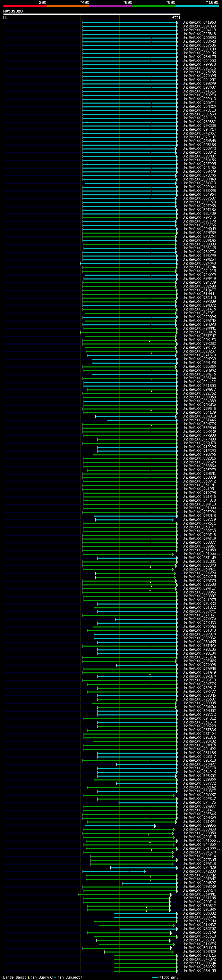Follow the UniRef100_B4FQJ8 label
Screen dimensions: 222x980
point(199,500)
